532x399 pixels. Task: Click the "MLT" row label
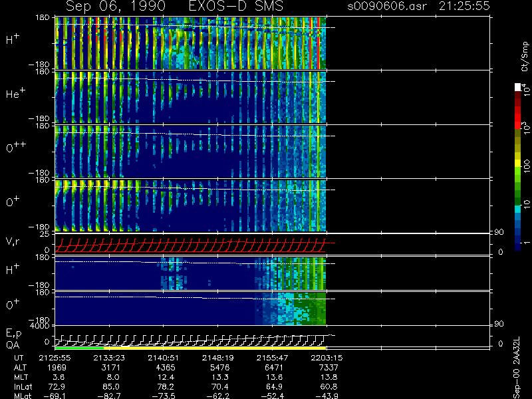pyautogui.click(x=21, y=377)
